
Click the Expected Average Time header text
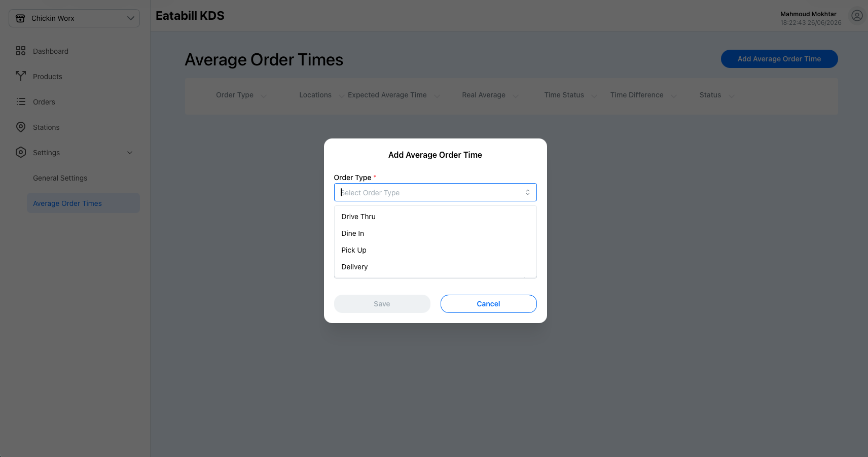387,95
